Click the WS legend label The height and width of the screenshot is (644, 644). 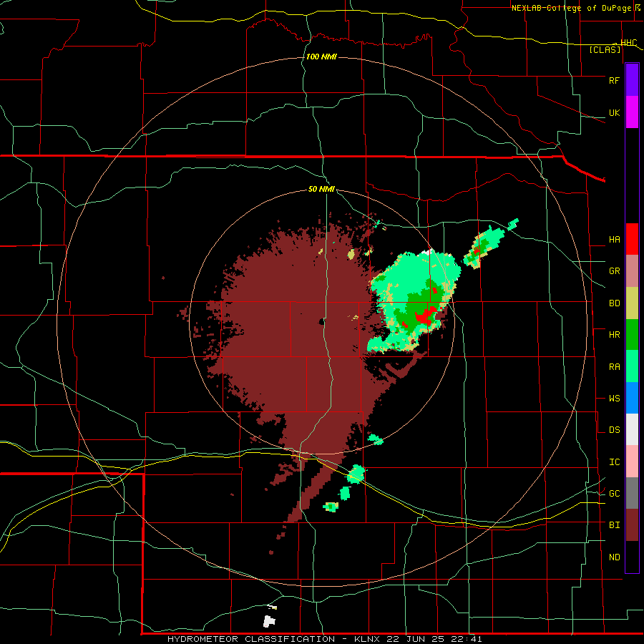(x=614, y=398)
